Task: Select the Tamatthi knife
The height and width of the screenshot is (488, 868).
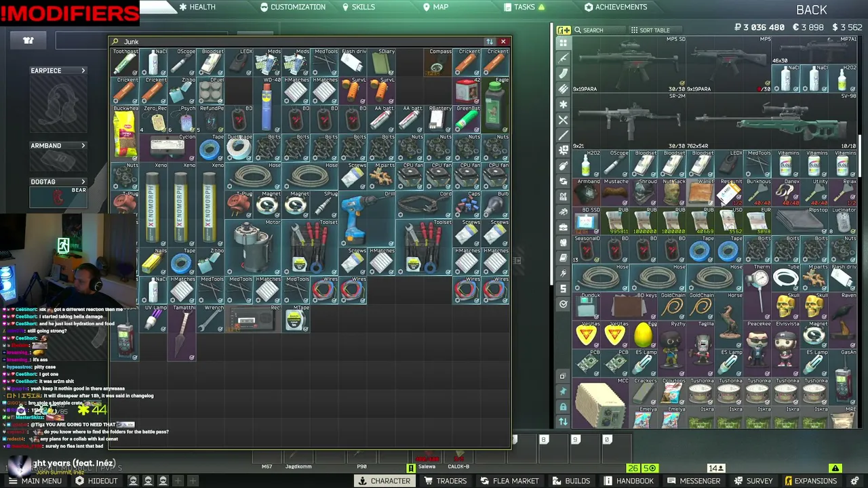Action: coord(182,333)
